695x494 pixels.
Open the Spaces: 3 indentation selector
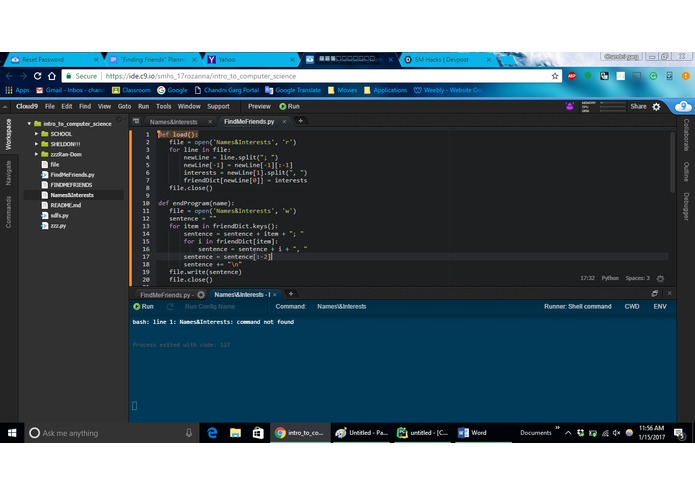(x=637, y=278)
